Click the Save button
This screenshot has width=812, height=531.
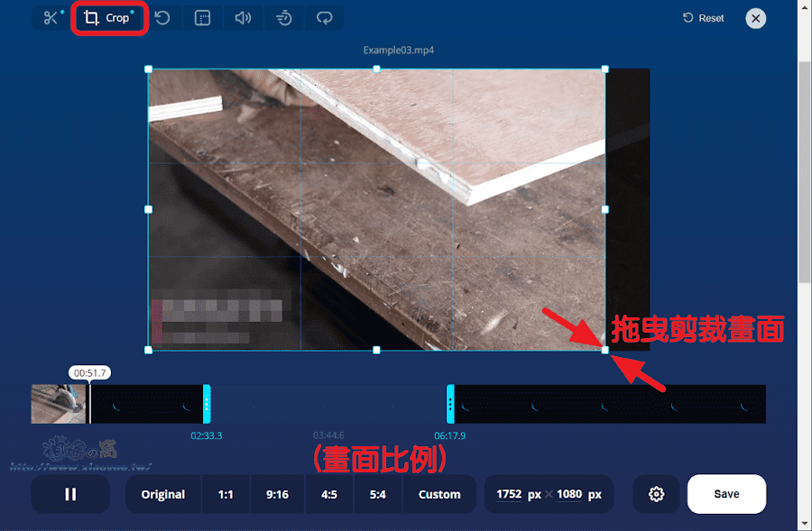coord(726,494)
